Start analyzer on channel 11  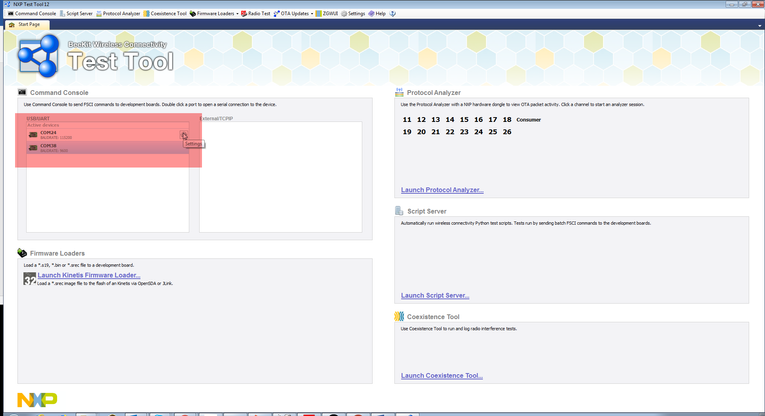[x=407, y=119]
